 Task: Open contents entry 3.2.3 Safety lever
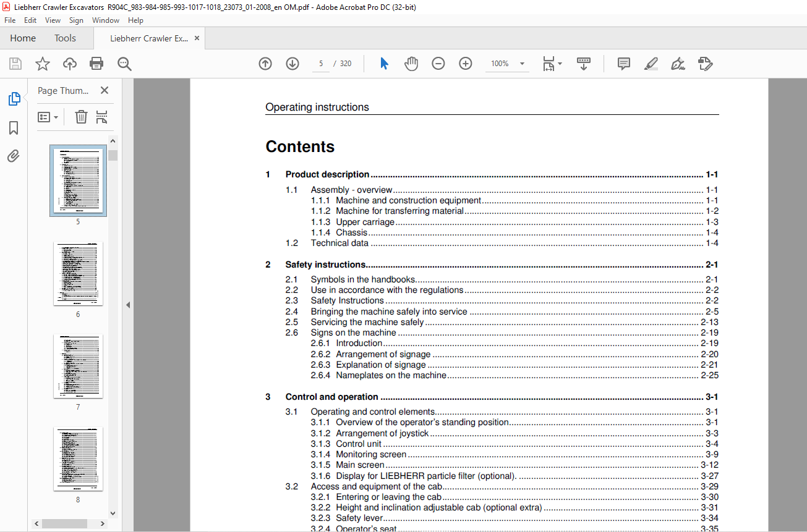(515, 518)
